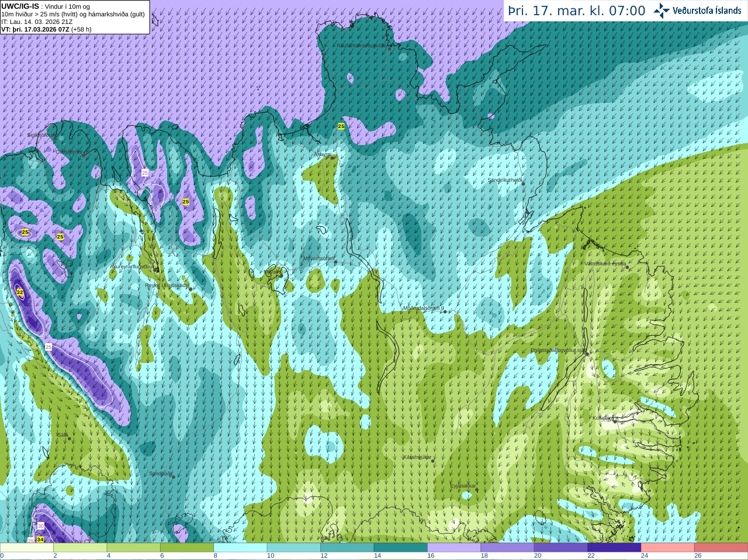Click the Ásbyrgi station label
Image resolution: width=748 pixels, height=560 pixels.
pos(323,154)
